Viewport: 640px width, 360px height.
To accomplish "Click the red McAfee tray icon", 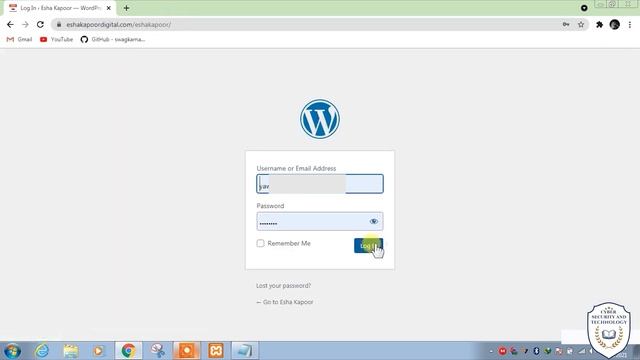I will click(x=502, y=351).
